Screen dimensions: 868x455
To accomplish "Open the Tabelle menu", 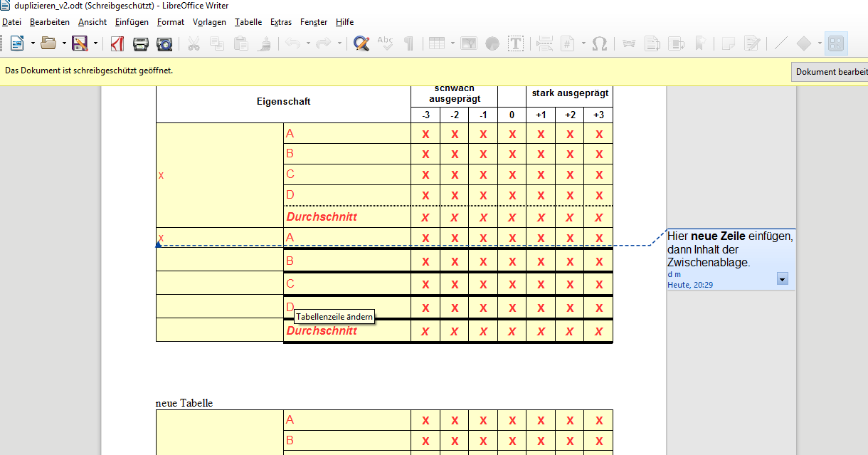I will point(248,22).
